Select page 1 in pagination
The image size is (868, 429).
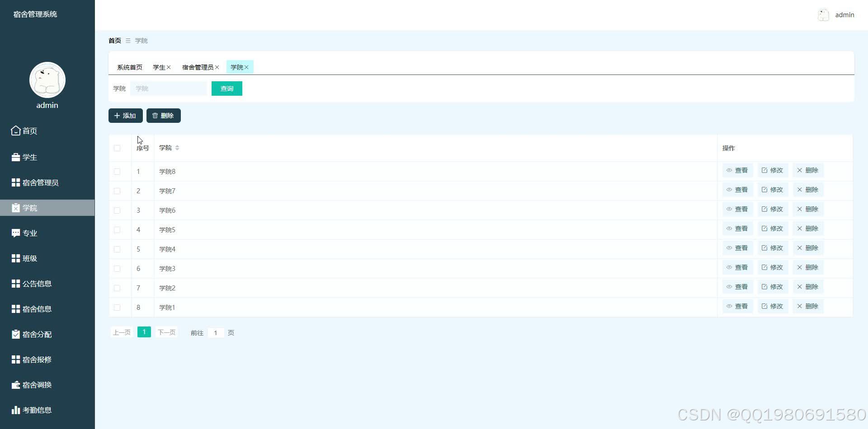[144, 332]
